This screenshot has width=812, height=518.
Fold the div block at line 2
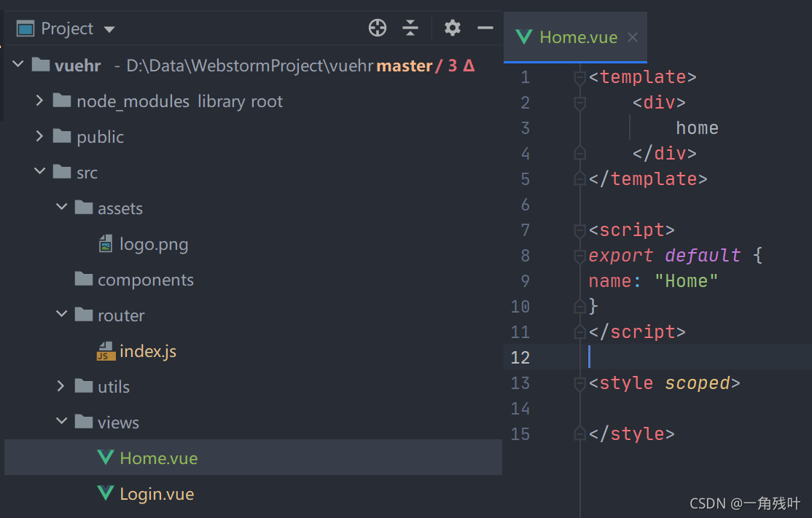tap(579, 103)
